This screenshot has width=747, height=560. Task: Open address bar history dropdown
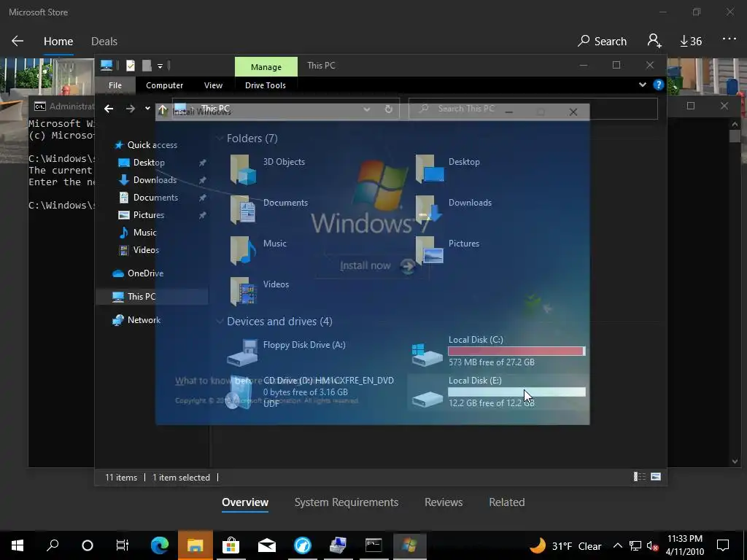pyautogui.click(x=367, y=109)
